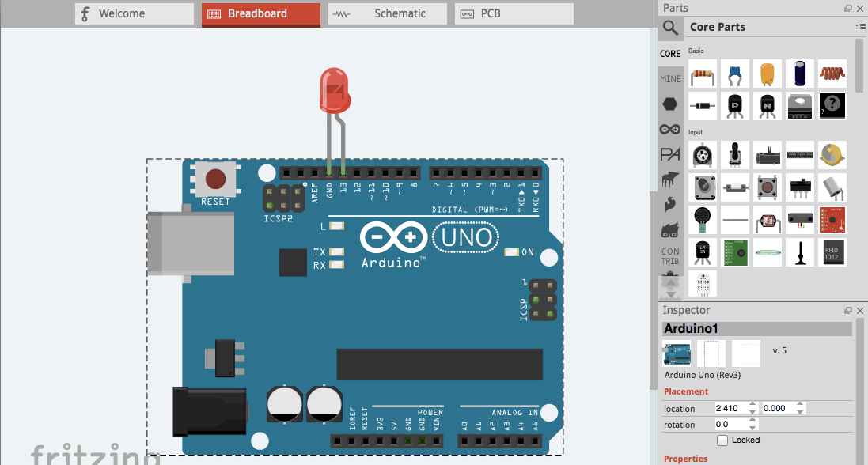Select the schematic view thumbnail in Inspector
Image resolution: width=868 pixels, height=465 pixels.
(x=711, y=353)
